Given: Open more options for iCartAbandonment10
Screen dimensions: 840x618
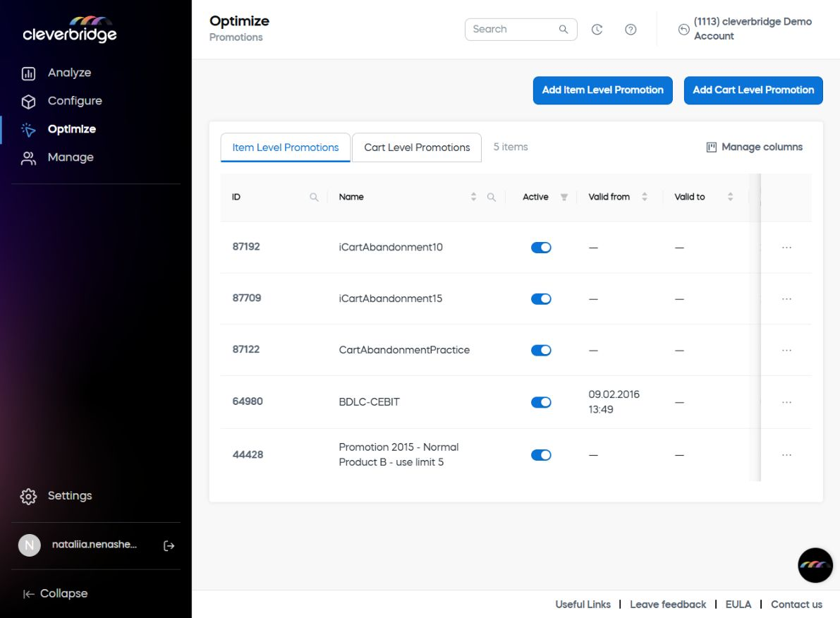Looking at the screenshot, I should click(x=786, y=248).
